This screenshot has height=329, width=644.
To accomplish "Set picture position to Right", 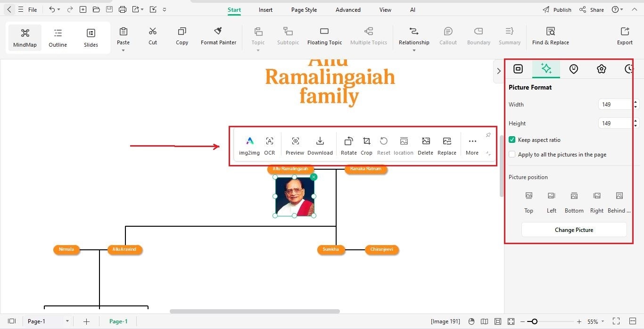I will [x=597, y=202].
